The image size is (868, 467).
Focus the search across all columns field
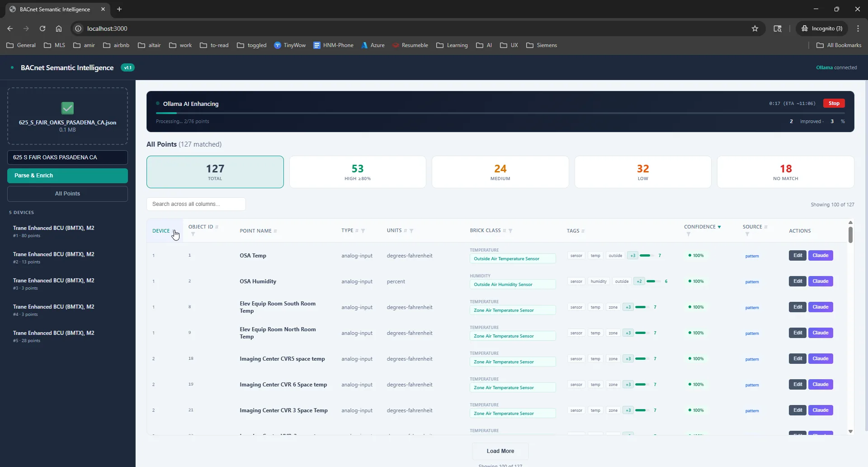(x=196, y=204)
